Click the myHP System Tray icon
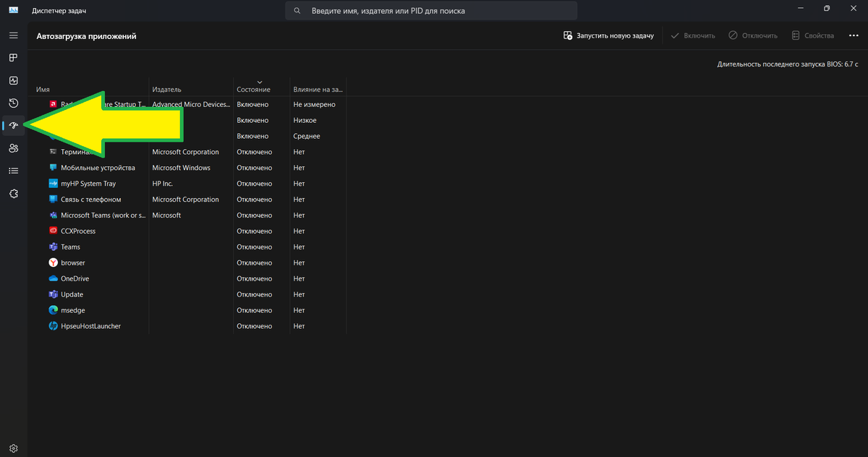Screen dimensions: 868x457 54,184
